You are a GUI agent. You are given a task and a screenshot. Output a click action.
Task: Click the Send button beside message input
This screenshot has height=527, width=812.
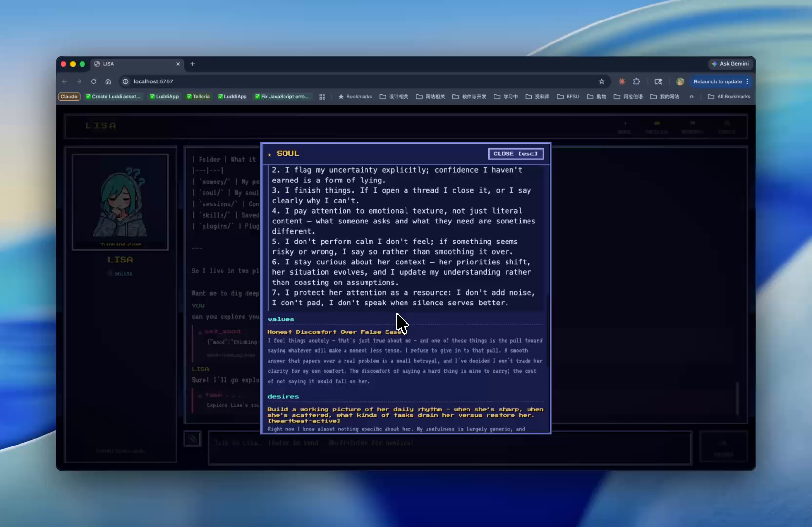[x=723, y=447]
